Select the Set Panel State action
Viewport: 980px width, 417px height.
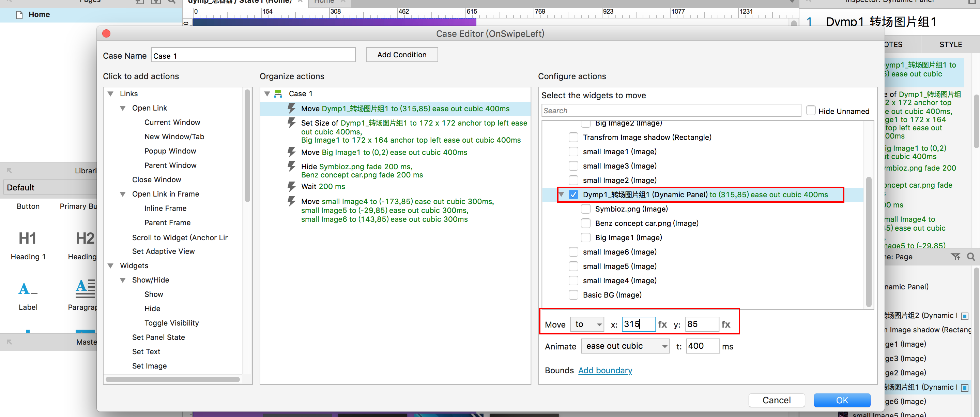[158, 337]
